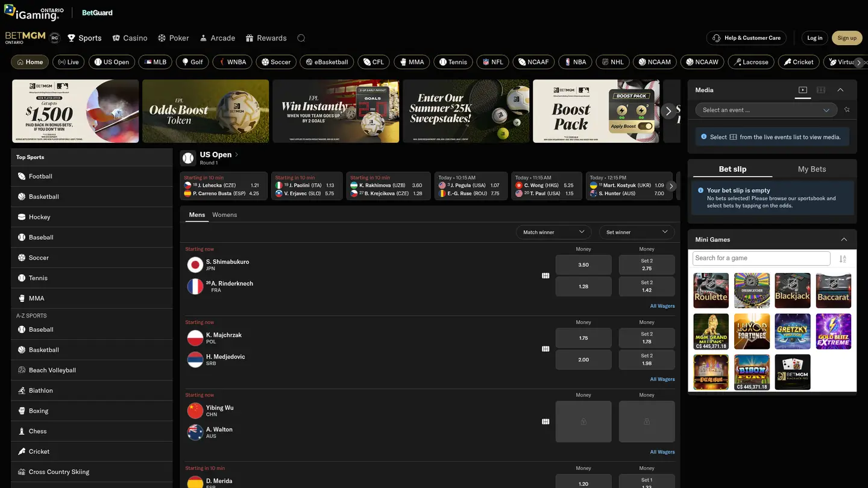Open Beach Volleyball in A-Z Sports

(x=92, y=370)
